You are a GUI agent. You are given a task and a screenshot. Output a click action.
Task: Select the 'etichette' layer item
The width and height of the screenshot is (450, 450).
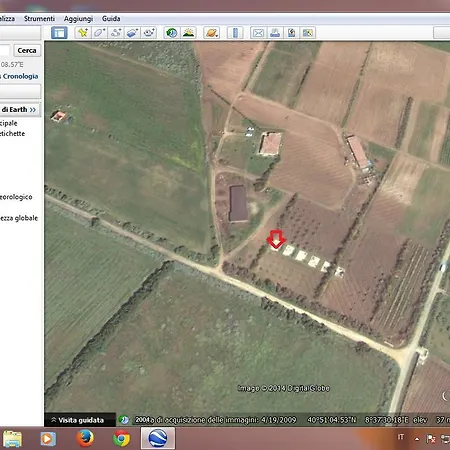point(13,134)
